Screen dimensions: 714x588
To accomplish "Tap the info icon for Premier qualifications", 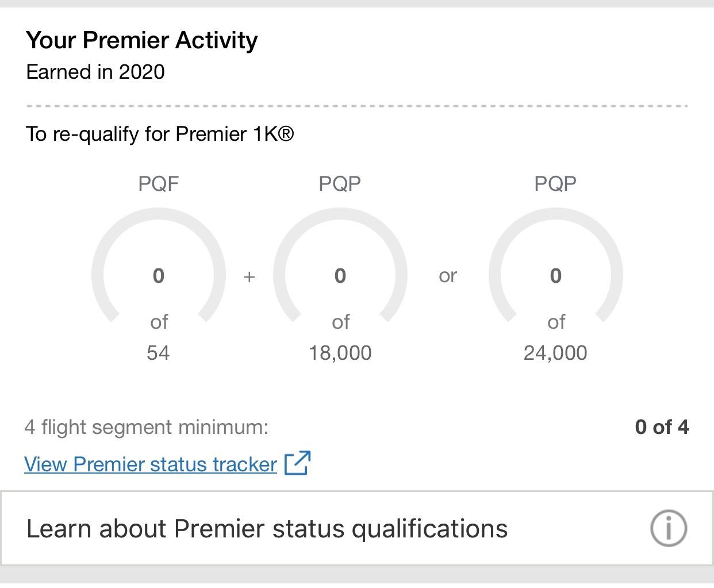I will (x=668, y=528).
